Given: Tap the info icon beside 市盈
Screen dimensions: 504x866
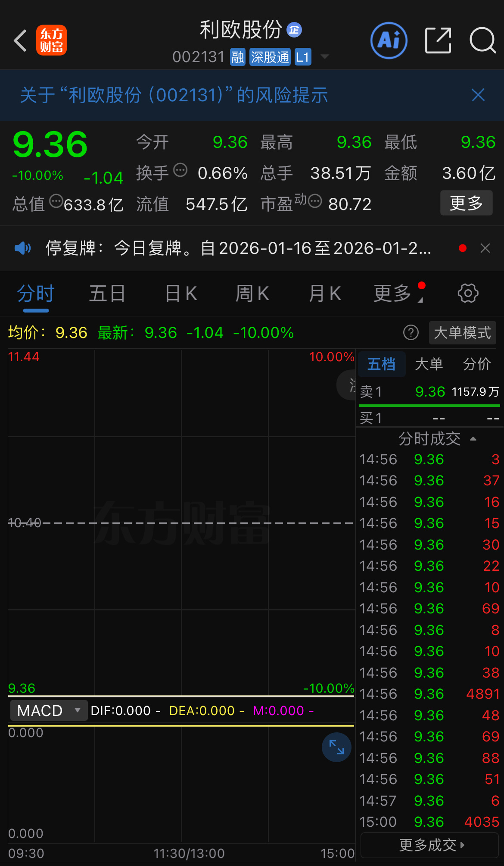Looking at the screenshot, I should pyautogui.click(x=315, y=201).
